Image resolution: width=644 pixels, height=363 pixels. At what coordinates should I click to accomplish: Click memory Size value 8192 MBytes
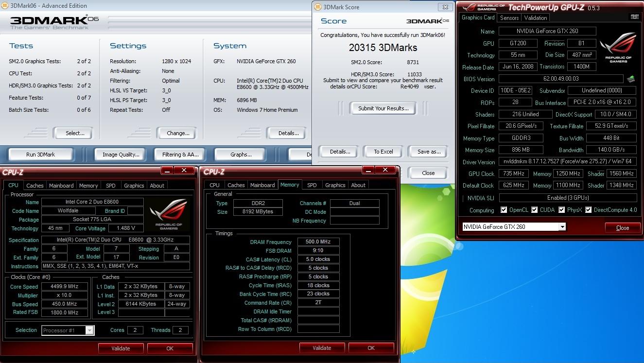click(x=258, y=212)
